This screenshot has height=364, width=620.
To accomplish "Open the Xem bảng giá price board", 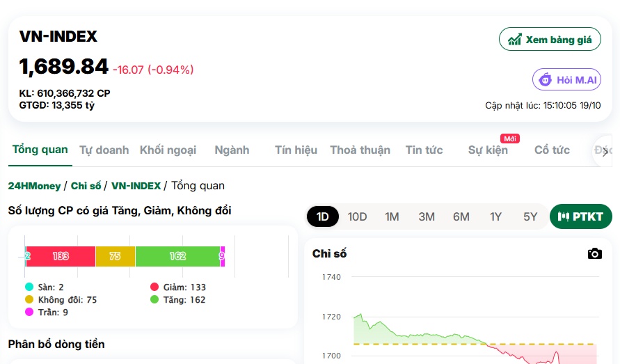I will click(550, 39).
